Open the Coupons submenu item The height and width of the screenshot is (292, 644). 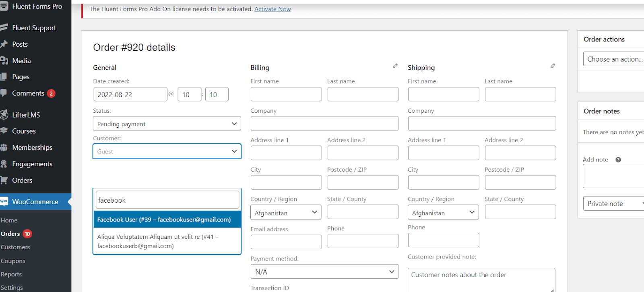13,261
